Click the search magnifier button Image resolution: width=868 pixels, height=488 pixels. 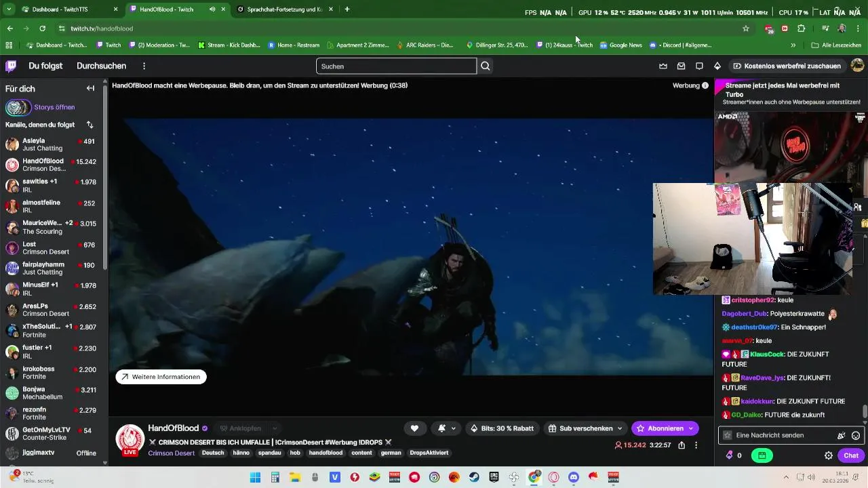tap(486, 66)
